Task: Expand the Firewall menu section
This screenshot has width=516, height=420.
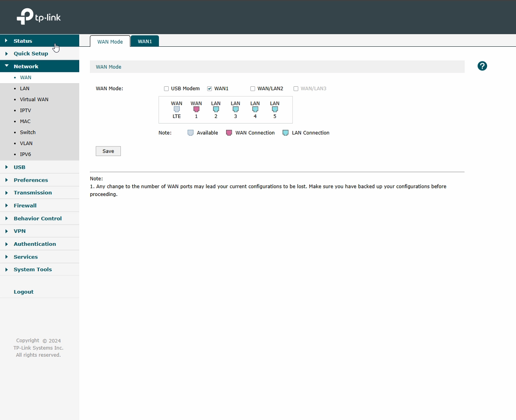Action: [25, 205]
